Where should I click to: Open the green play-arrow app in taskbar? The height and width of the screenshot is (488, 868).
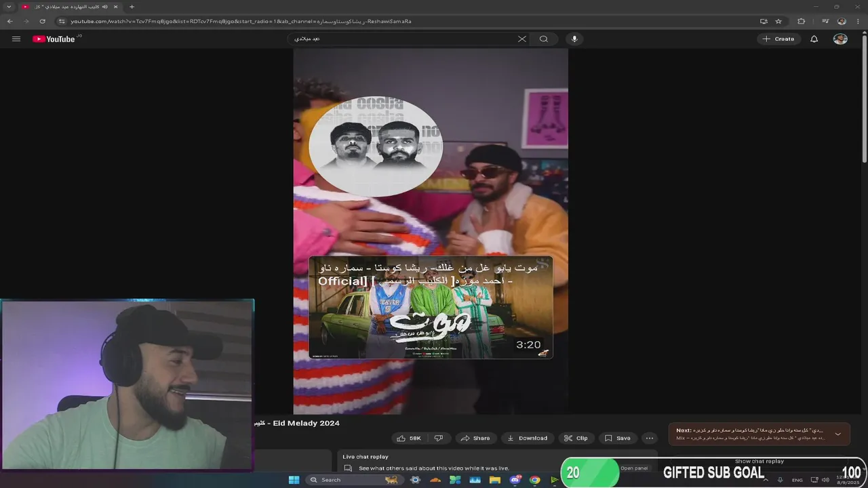click(555, 480)
